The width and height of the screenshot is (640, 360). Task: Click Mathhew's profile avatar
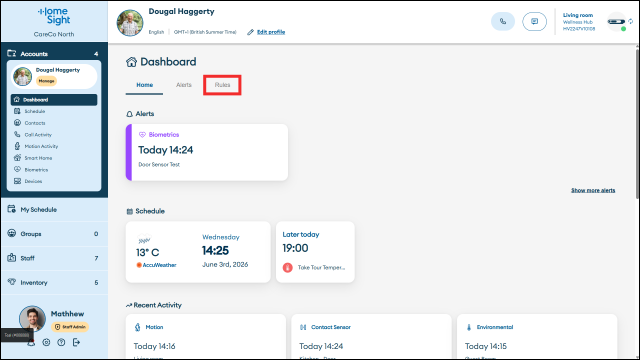(32, 318)
